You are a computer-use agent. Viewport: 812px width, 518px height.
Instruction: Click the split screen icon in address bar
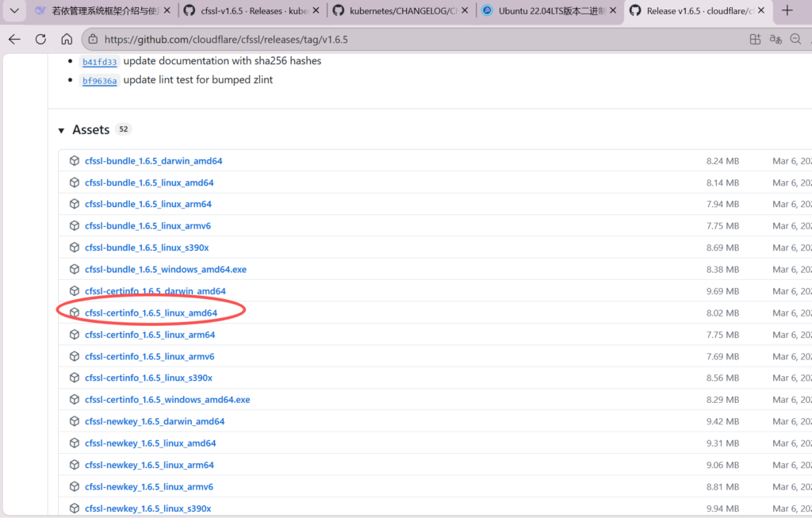(x=755, y=39)
